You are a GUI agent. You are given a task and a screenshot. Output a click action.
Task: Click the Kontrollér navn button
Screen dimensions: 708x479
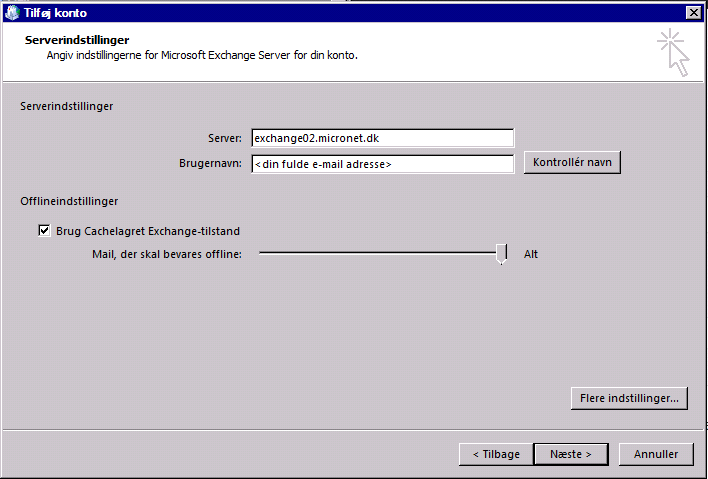click(x=572, y=163)
